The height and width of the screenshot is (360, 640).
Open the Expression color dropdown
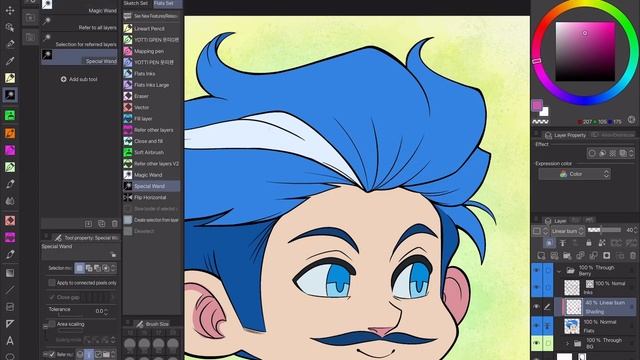(574, 174)
